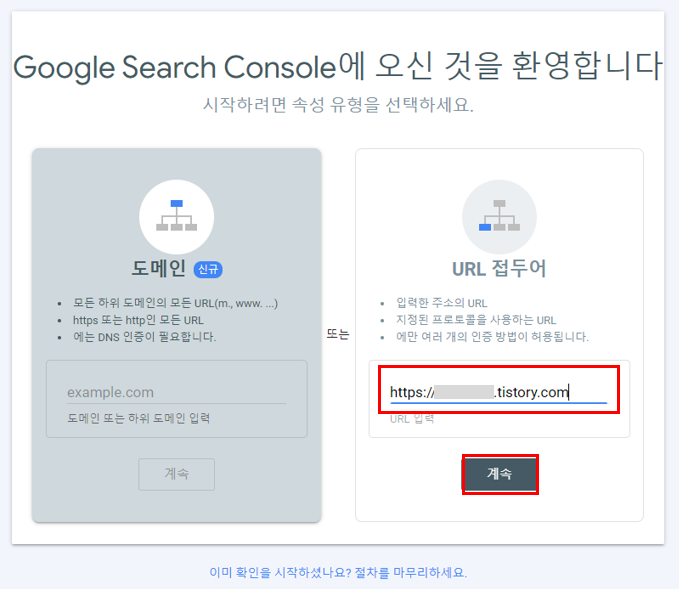Click the text 에는 DNS 인증이 필요합니다.
Screen dimensions: 679x589
[x=145, y=337]
